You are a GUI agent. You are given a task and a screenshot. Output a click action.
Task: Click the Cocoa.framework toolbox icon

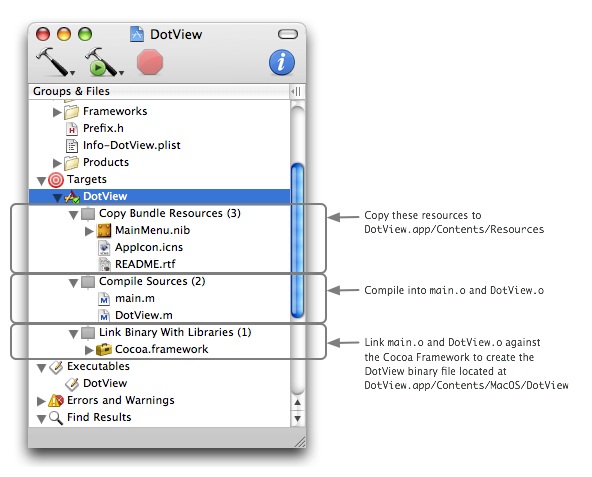point(104,349)
